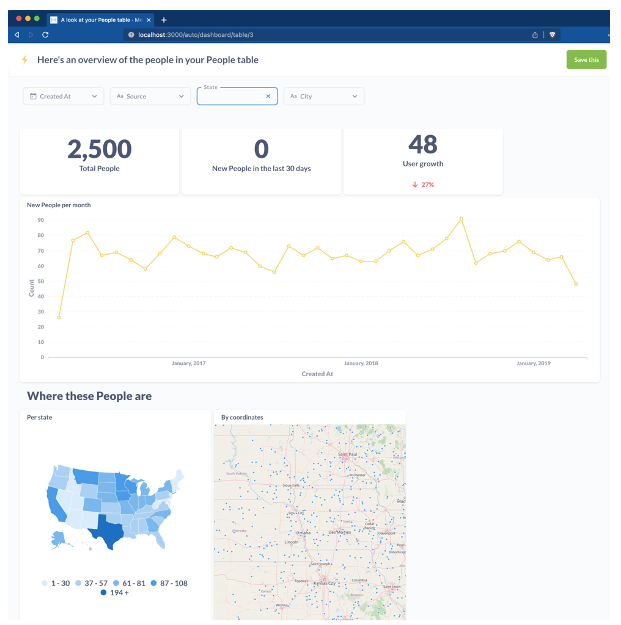
Task: Click the 1 - 30 legend color swatch
Action: [45, 583]
